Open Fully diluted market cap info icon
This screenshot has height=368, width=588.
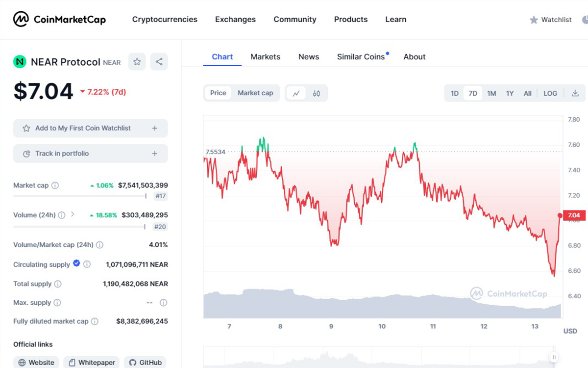pyautogui.click(x=95, y=321)
